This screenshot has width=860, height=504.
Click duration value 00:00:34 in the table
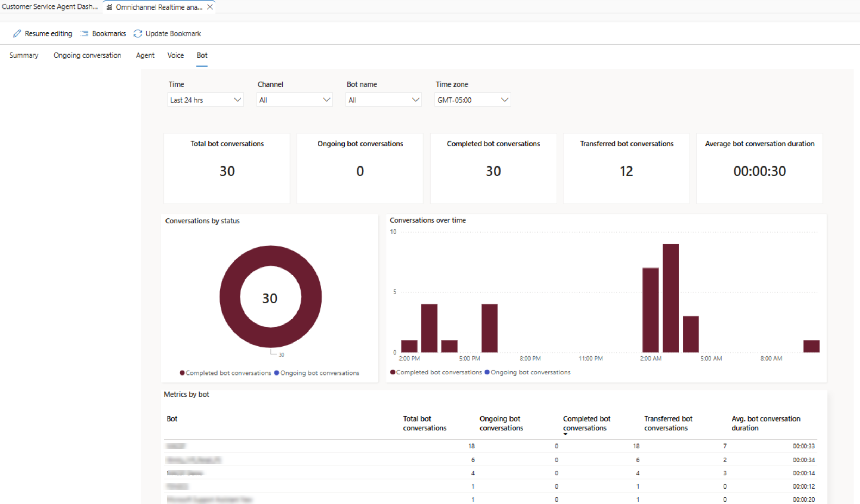[x=804, y=460]
